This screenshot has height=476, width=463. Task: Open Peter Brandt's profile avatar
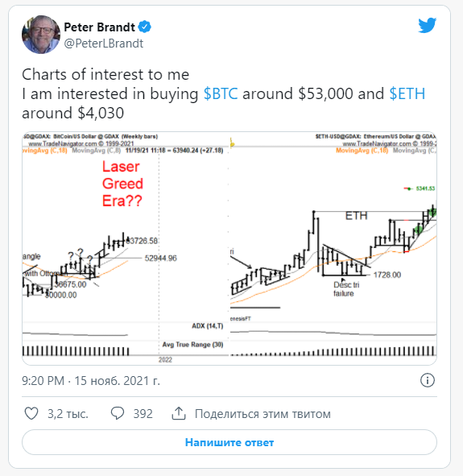click(41, 35)
